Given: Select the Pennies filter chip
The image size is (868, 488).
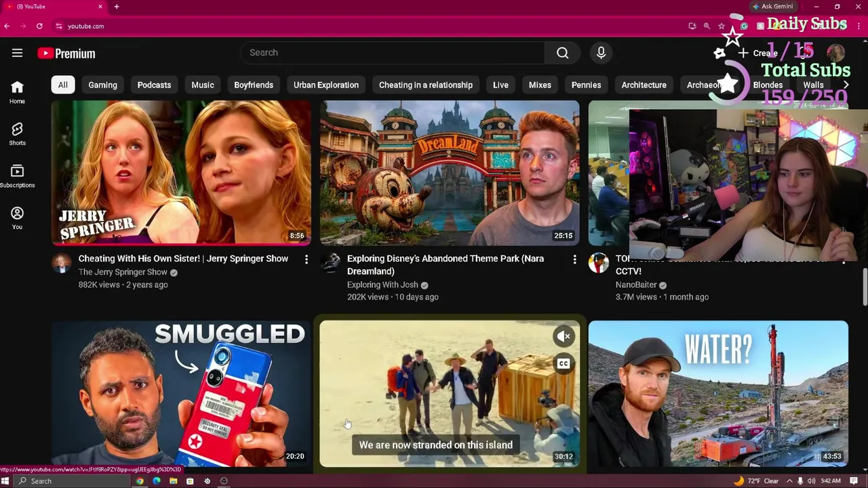Looking at the screenshot, I should (x=586, y=85).
